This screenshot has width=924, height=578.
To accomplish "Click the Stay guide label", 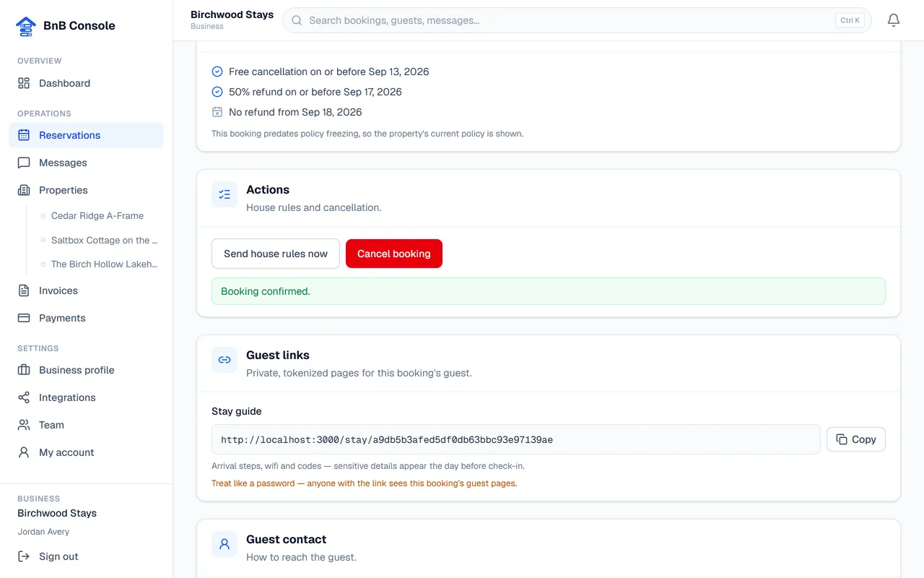I will (x=237, y=411).
